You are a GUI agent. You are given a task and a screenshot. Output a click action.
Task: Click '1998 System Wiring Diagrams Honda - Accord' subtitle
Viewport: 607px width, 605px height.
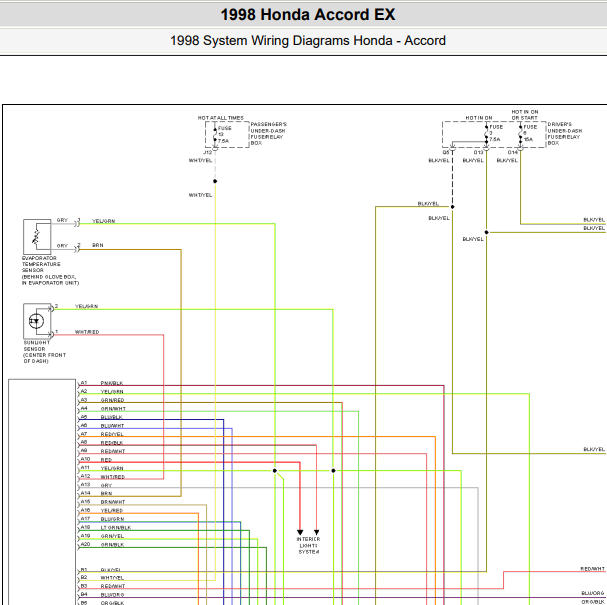click(308, 41)
